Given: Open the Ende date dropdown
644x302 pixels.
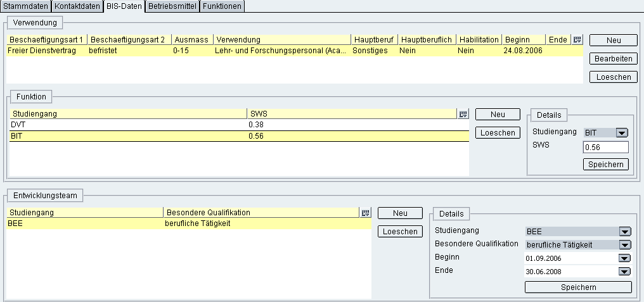Looking at the screenshot, I should click(x=626, y=272).
